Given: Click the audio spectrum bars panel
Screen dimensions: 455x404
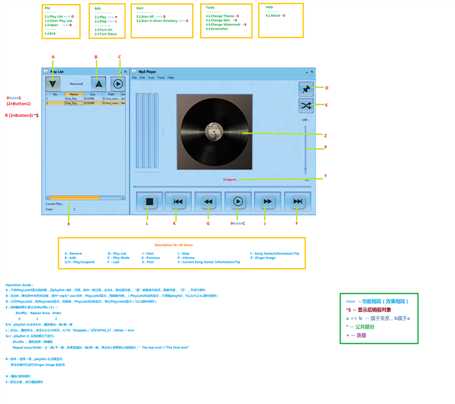Looking at the screenshot, I should pyautogui.click(x=147, y=131).
